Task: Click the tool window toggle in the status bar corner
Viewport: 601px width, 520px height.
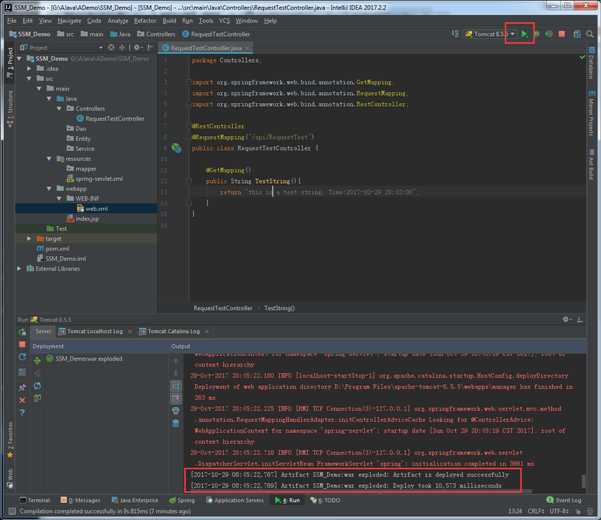Action: (12, 511)
